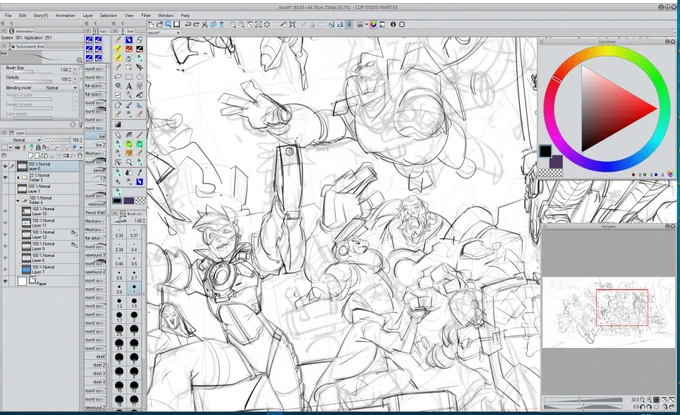Viewport: 680px width, 415px height.
Task: Select the Lasso selection tool
Action: pos(118,76)
